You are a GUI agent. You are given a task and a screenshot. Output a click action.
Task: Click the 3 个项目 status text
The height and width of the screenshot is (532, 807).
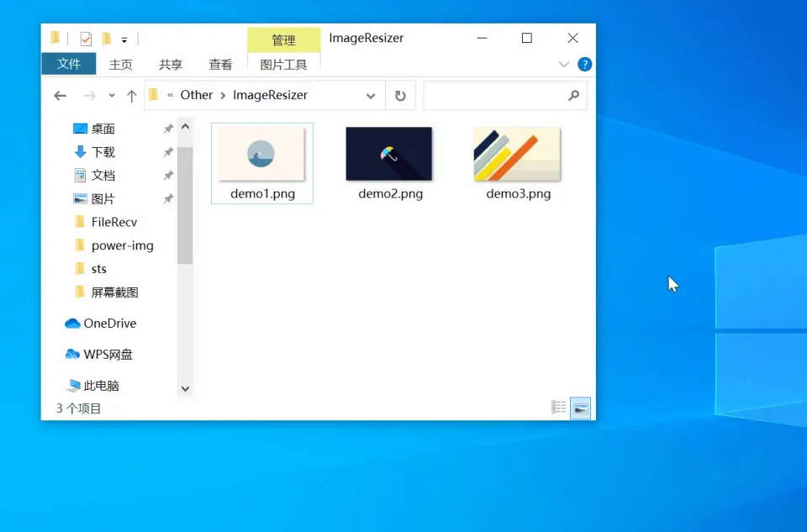click(x=79, y=408)
